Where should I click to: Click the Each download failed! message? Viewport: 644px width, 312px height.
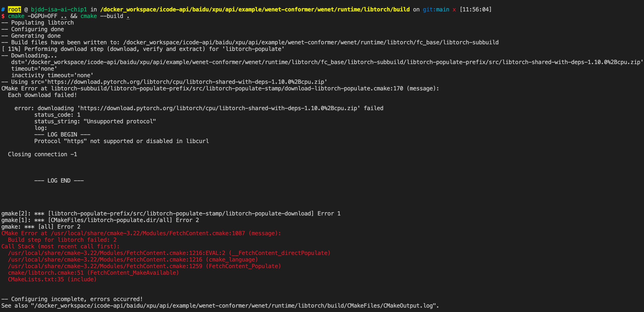point(42,95)
